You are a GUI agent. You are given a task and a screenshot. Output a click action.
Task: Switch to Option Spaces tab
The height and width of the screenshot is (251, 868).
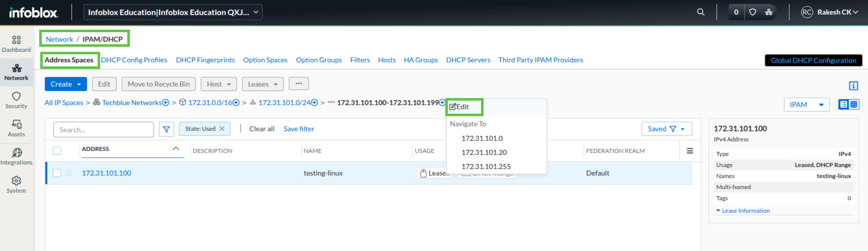point(265,60)
